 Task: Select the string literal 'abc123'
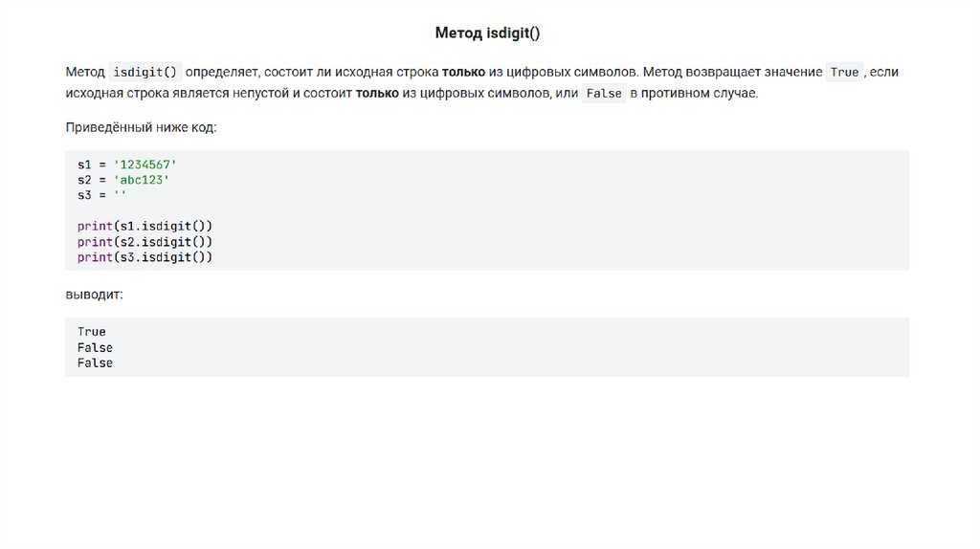(141, 179)
